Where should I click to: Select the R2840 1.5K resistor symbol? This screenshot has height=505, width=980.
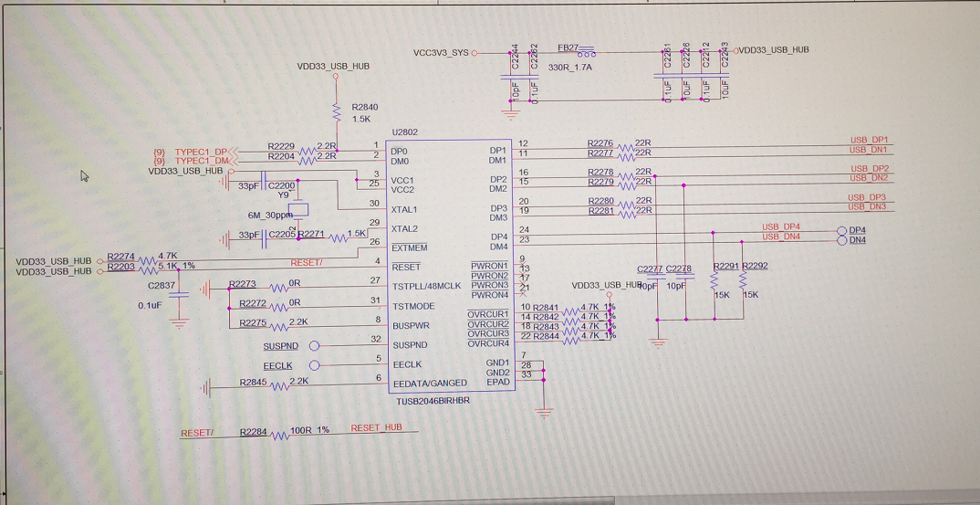337,112
